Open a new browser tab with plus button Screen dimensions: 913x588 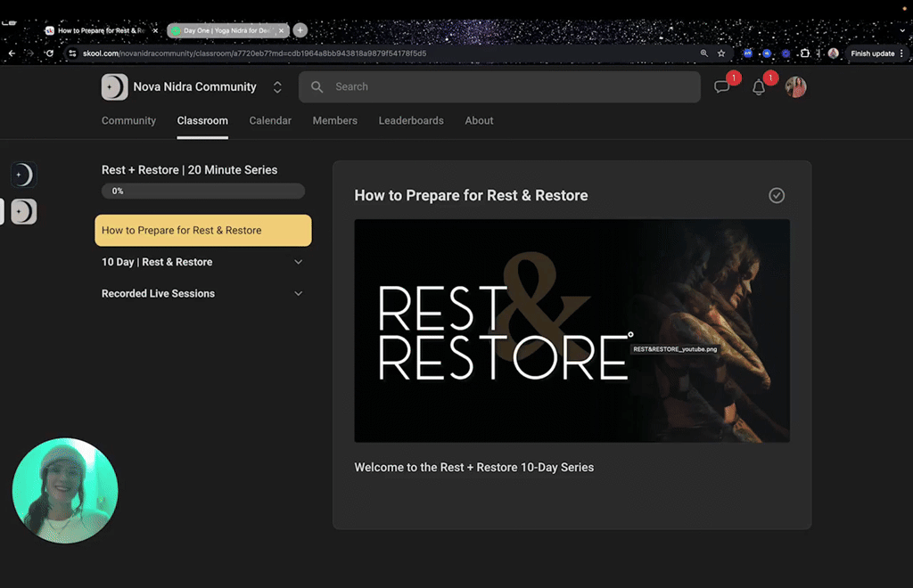(x=300, y=30)
